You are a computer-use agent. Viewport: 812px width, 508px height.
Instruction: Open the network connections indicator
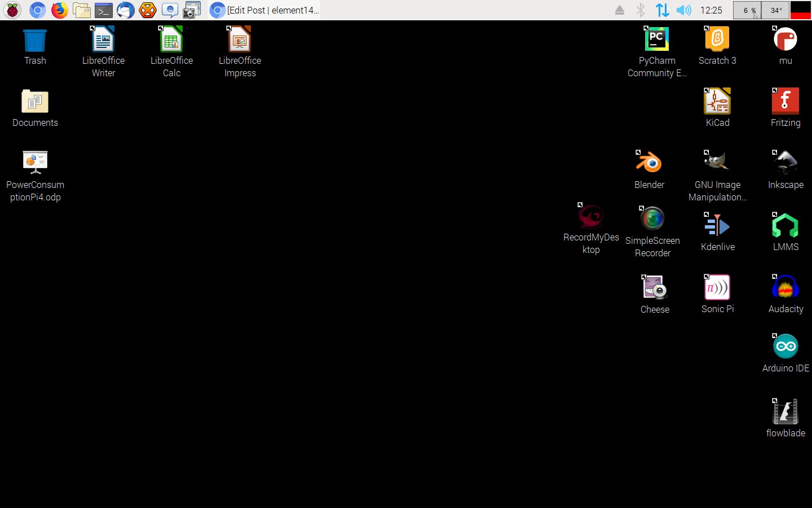tap(662, 10)
